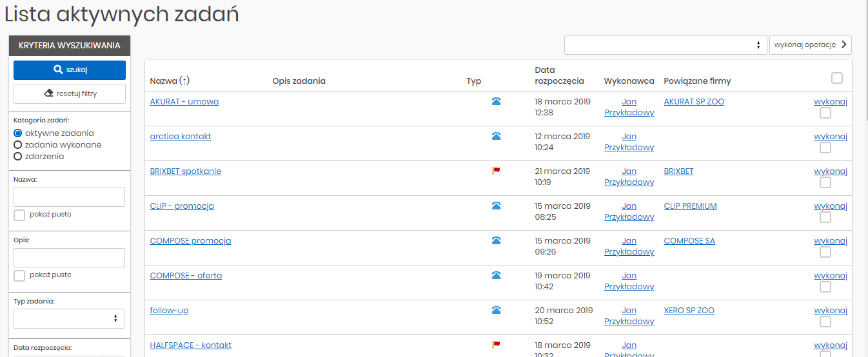Open the 'AKURAT SP ZOO' company link
The image size is (868, 357).
point(693,101)
